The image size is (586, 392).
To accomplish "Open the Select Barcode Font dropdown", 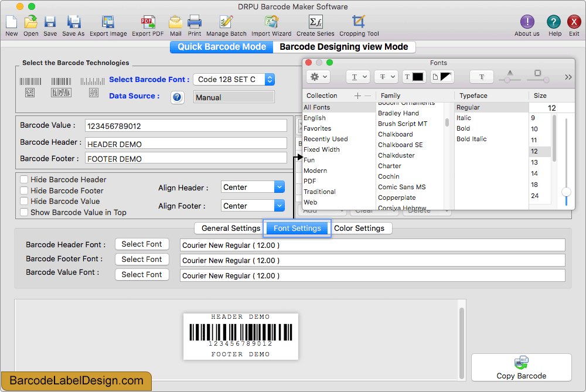I will (234, 79).
